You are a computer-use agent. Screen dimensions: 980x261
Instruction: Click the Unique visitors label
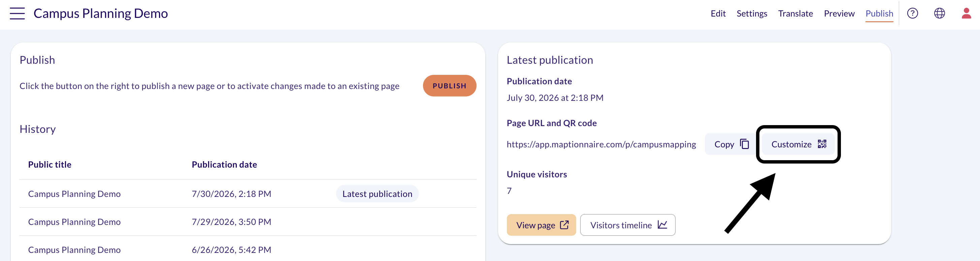537,174
